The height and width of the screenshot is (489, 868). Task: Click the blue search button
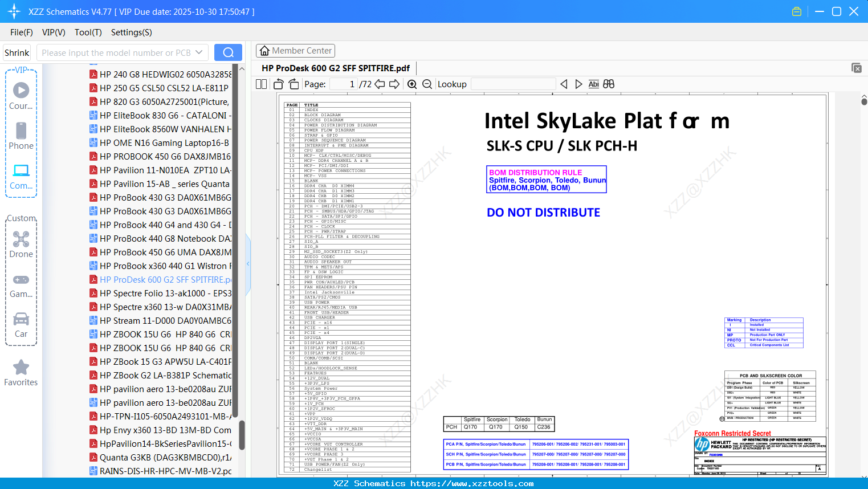tap(228, 52)
